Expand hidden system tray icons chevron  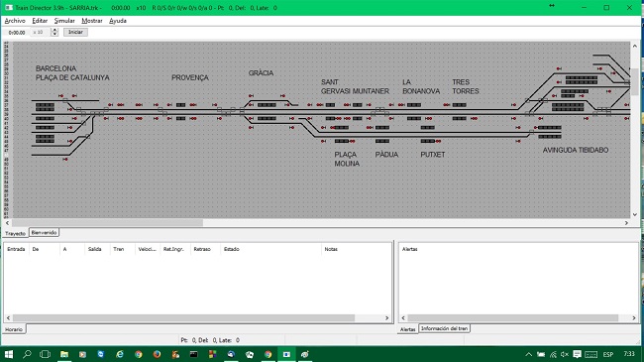529,354
